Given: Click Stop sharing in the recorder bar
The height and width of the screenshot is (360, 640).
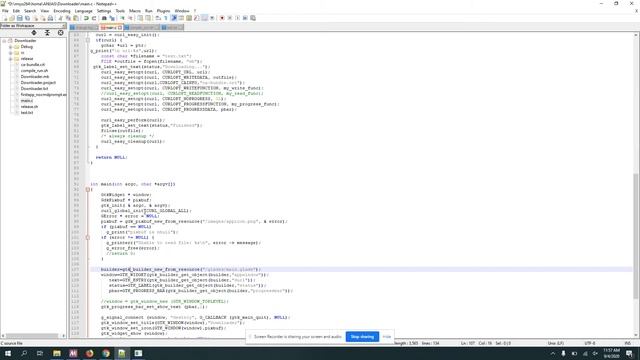Looking at the screenshot, I should [362, 337].
